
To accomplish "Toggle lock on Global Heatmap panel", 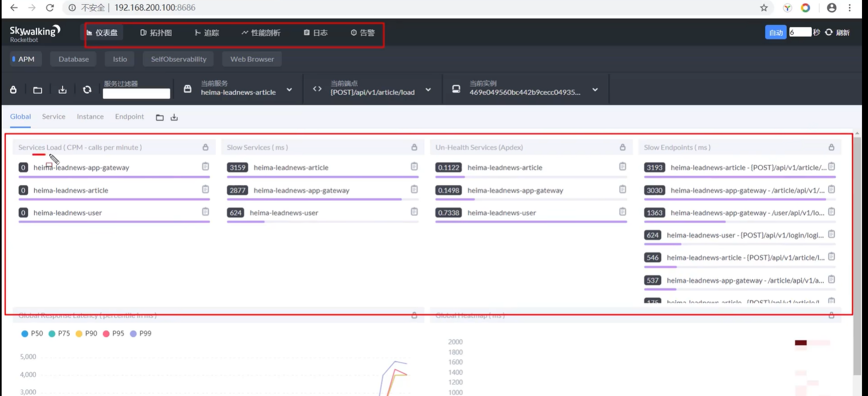I will coord(831,315).
